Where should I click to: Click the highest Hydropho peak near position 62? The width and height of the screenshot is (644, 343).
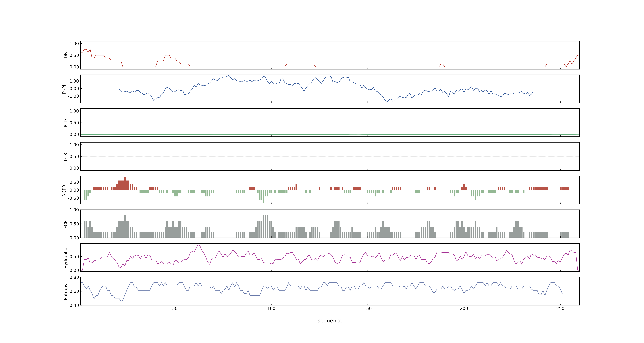(198, 245)
